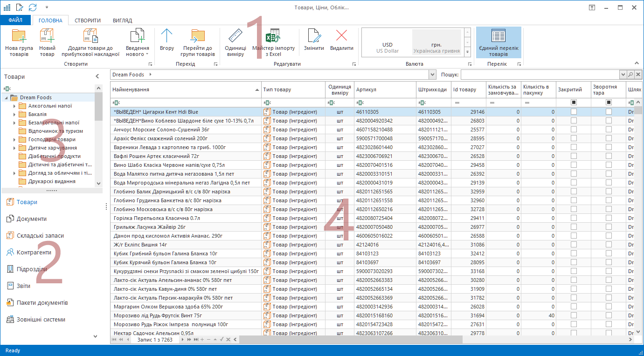Image resolution: width=644 pixels, height=356 pixels.
Task: Click into the Пошук search field
Action: click(539, 75)
